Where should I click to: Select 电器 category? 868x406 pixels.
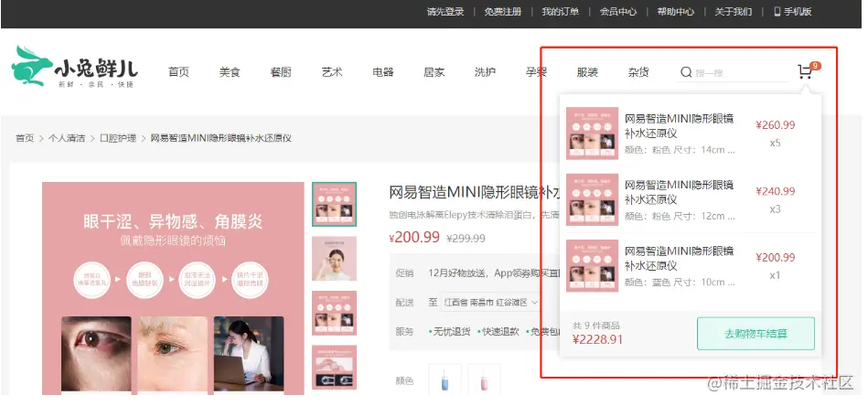(x=383, y=72)
